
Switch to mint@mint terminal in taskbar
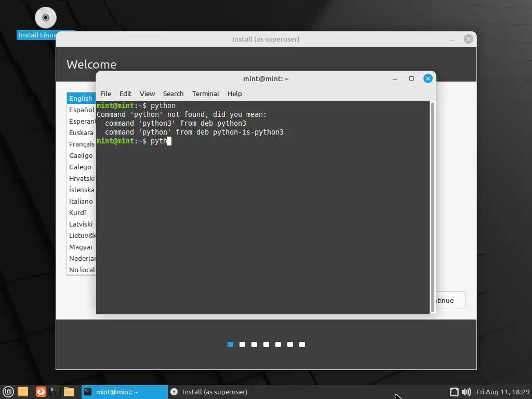125,392
